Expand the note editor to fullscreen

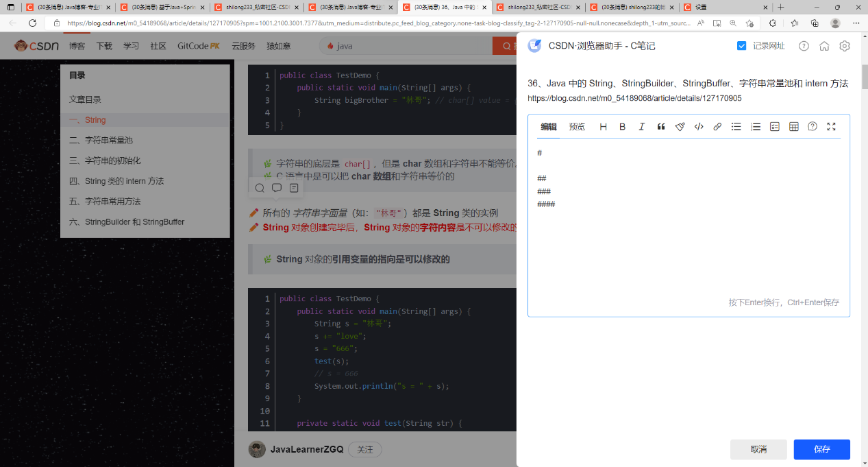(x=832, y=127)
